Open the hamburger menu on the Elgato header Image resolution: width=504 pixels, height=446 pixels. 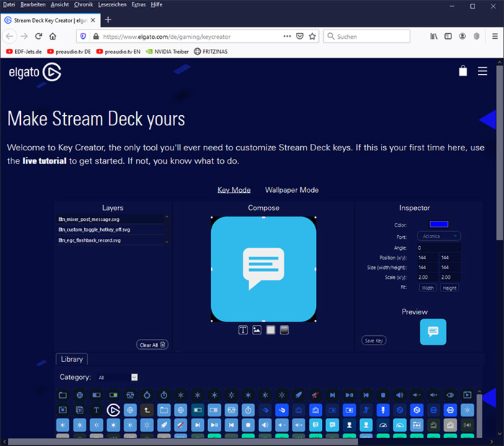pyautogui.click(x=482, y=71)
